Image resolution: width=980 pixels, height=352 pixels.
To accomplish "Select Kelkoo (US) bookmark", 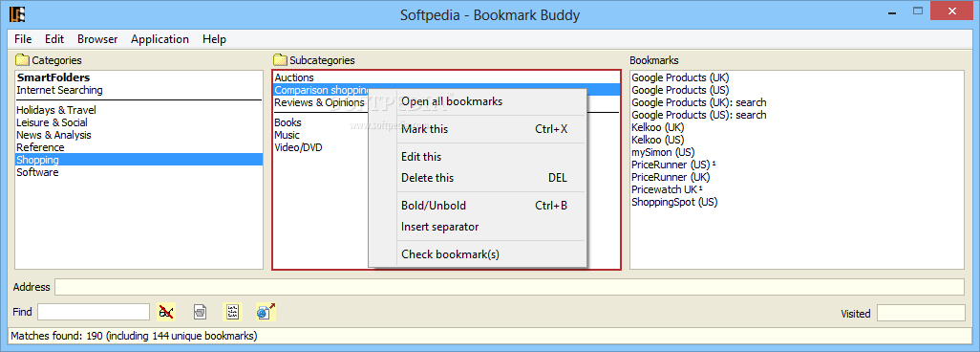I will (658, 140).
